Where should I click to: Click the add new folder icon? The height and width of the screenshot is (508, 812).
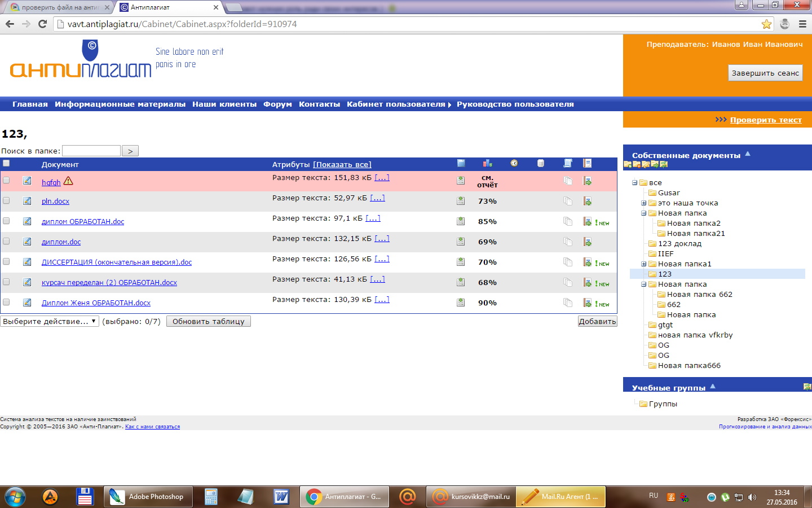click(x=628, y=164)
